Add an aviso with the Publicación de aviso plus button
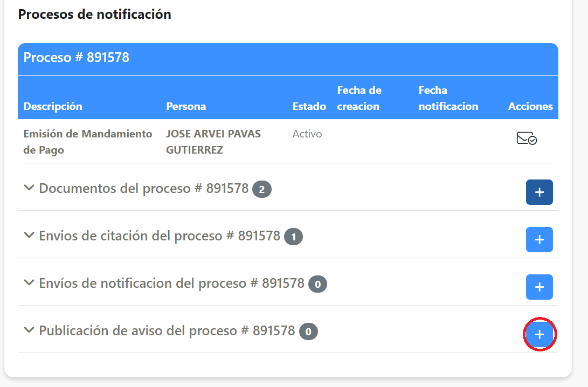The width and height of the screenshot is (588, 387). coord(539,335)
